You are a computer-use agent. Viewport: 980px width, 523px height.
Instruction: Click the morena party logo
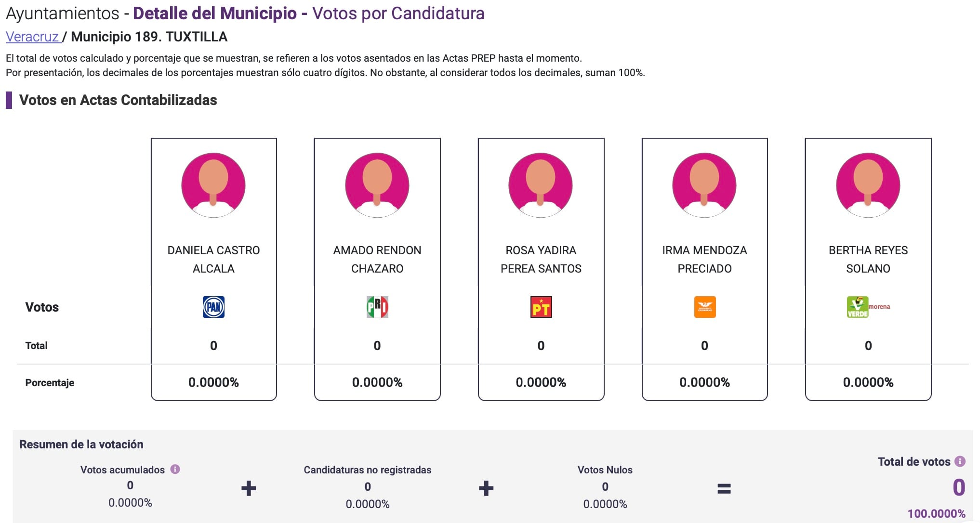click(879, 307)
